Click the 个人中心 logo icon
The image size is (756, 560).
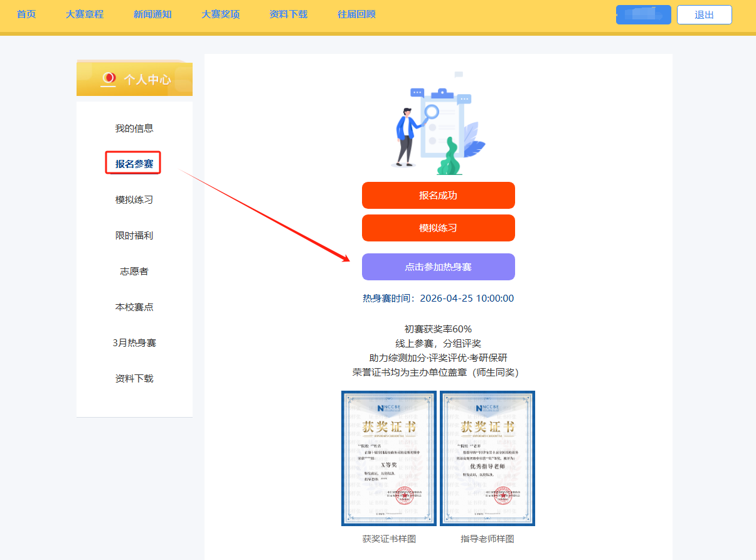click(109, 79)
